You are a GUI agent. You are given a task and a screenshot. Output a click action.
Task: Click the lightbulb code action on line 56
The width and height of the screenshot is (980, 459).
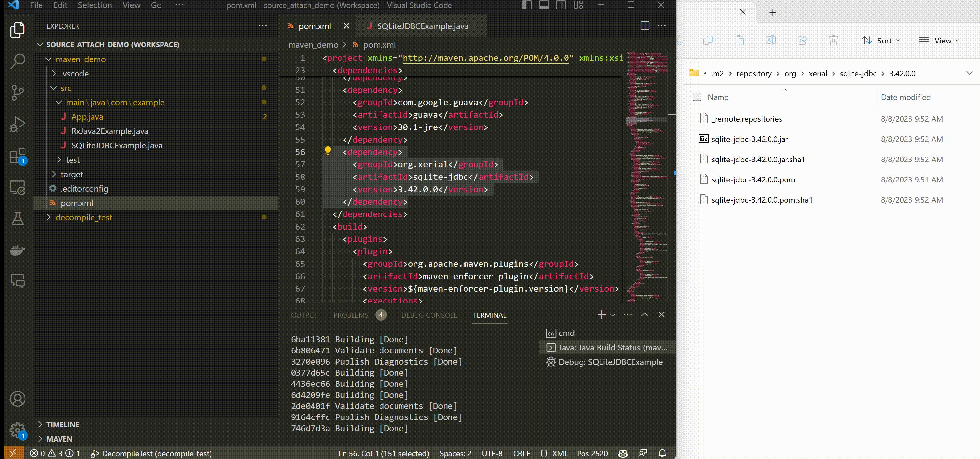328,151
